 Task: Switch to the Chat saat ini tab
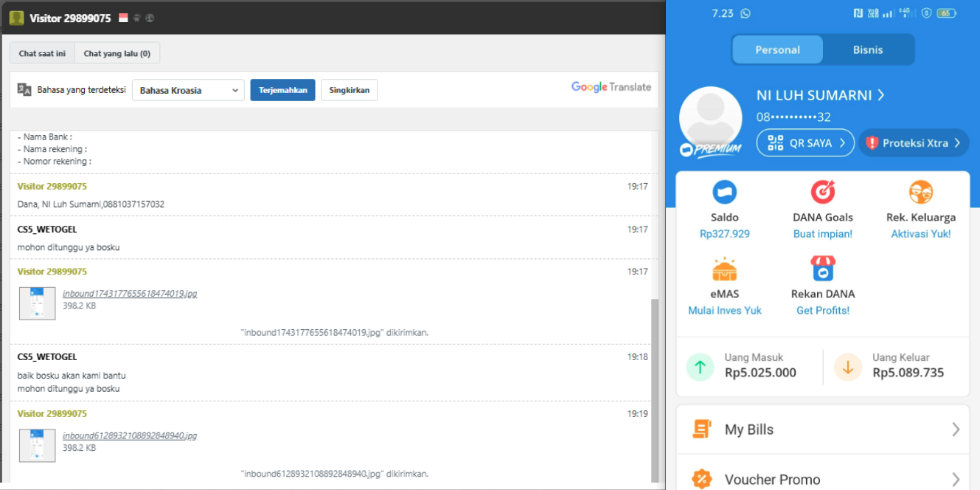point(42,53)
